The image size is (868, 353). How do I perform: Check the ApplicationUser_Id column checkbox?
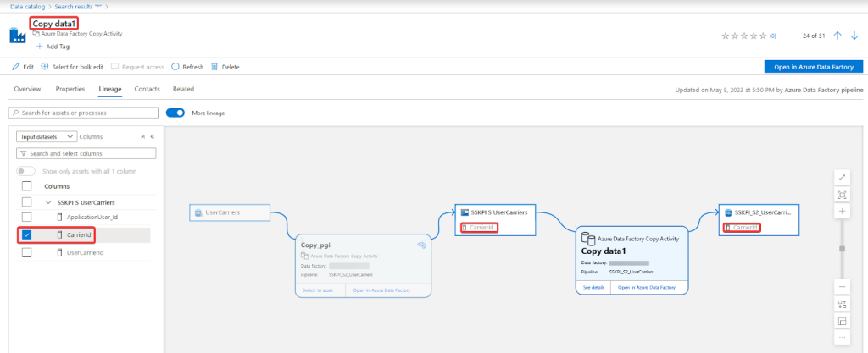[x=27, y=218]
